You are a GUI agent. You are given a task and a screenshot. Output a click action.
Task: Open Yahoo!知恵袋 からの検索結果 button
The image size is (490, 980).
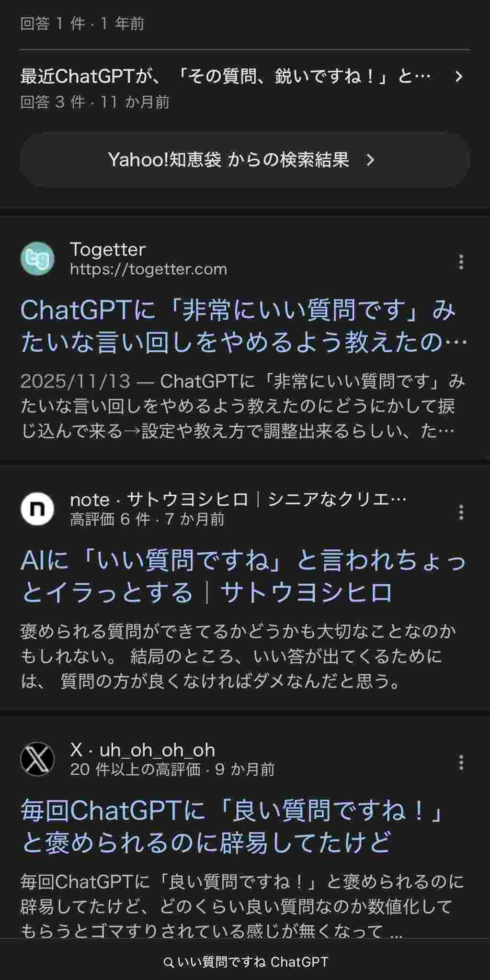pos(244,160)
